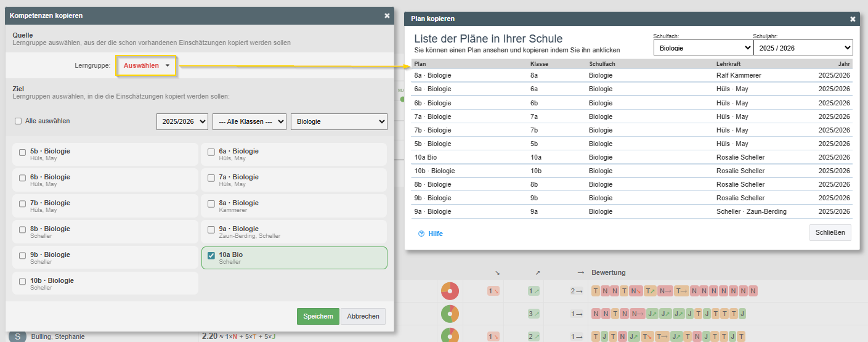Image resolution: width=868 pixels, height=342 pixels.
Task: Click the upward trend arrow column header
Action: pyautogui.click(x=538, y=272)
